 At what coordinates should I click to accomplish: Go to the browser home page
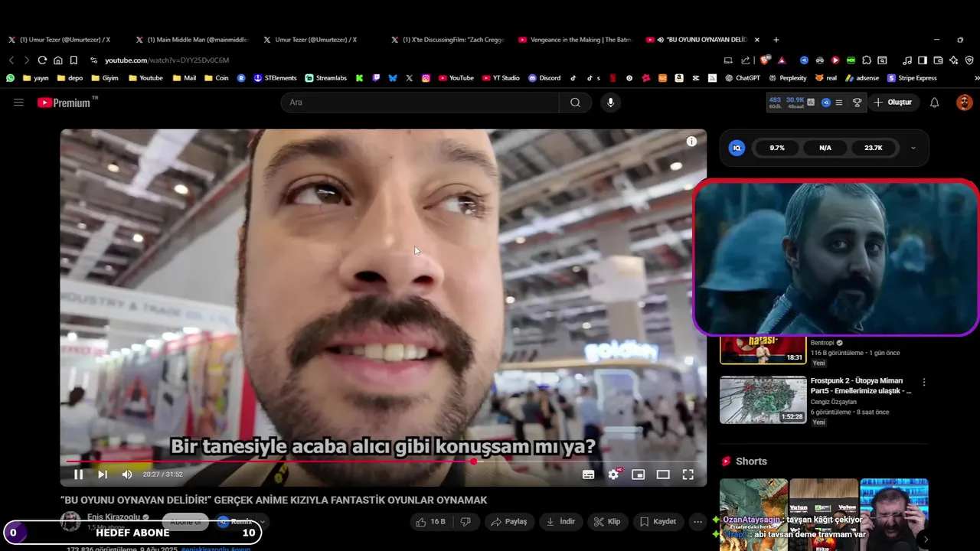58,60
